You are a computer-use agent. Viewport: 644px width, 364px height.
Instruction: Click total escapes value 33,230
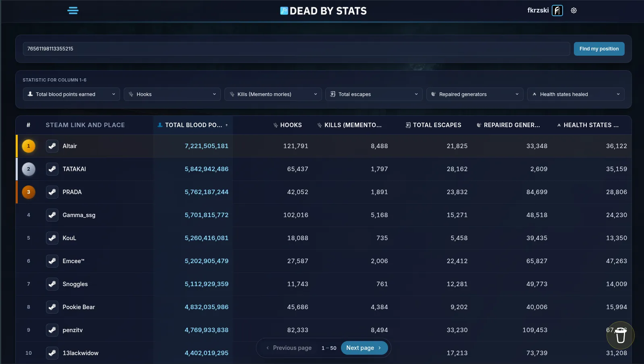(457, 330)
